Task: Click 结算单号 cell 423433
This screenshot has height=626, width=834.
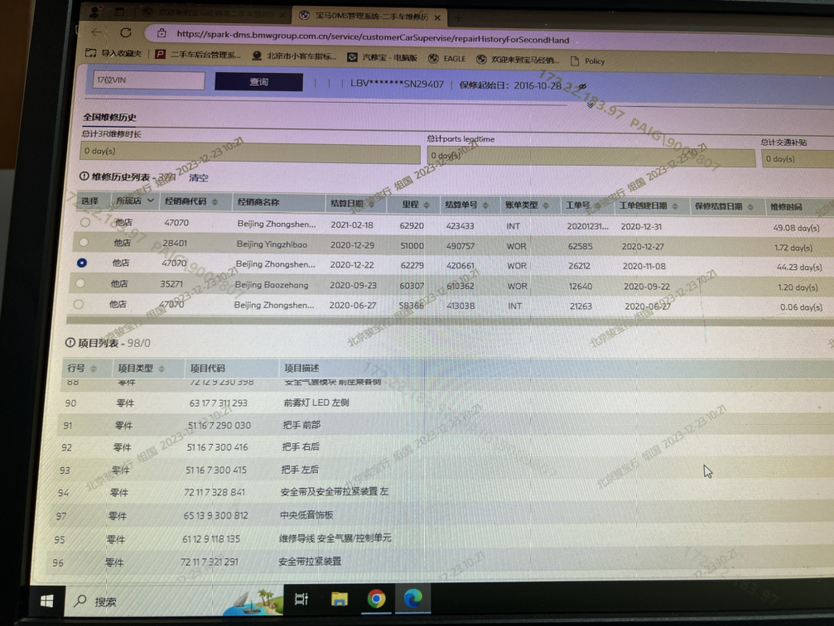Action: (460, 226)
